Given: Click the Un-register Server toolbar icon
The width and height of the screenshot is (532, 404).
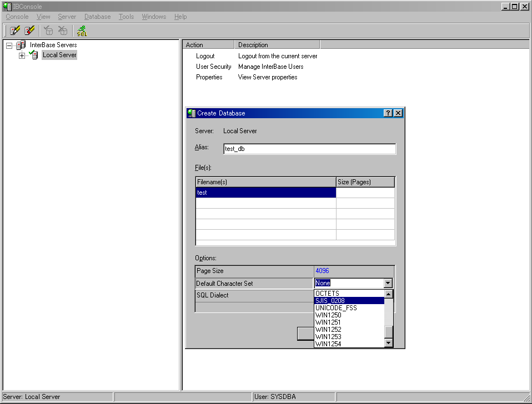Looking at the screenshot, I should [x=29, y=31].
